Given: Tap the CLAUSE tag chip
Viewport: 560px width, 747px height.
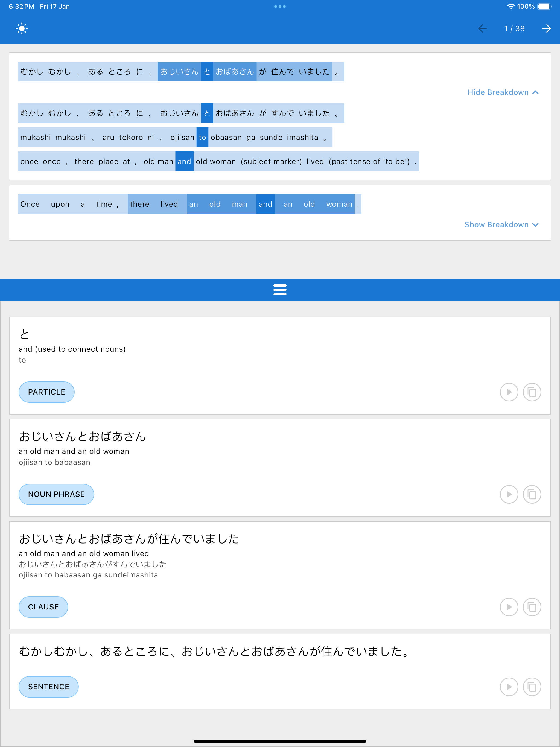Looking at the screenshot, I should 43,607.
